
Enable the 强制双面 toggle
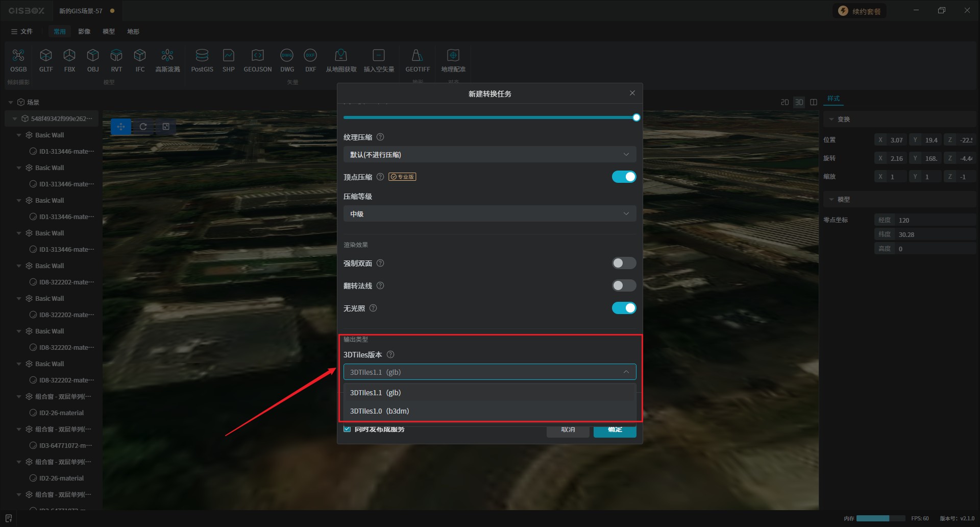click(624, 263)
